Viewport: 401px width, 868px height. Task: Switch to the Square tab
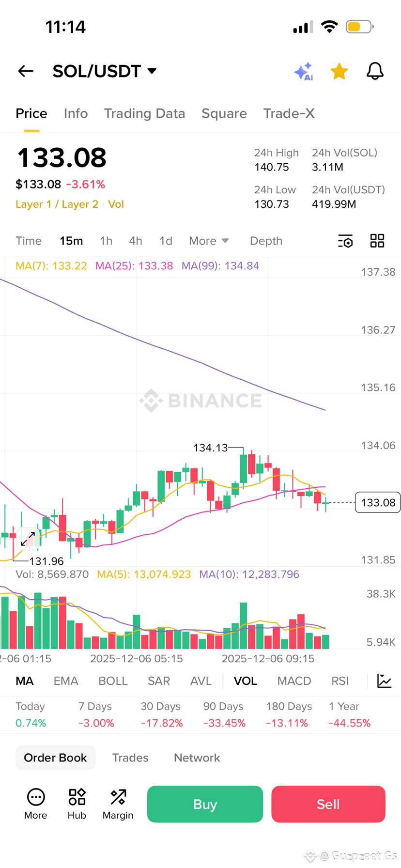[224, 113]
